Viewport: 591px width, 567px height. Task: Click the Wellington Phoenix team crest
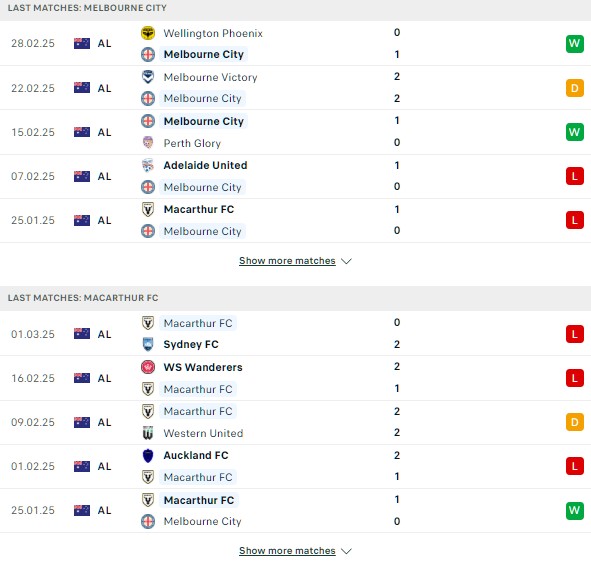click(x=148, y=33)
